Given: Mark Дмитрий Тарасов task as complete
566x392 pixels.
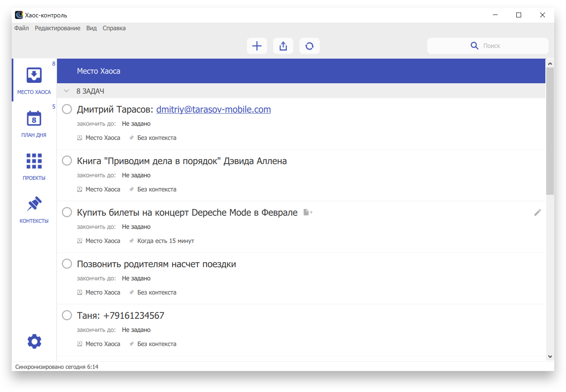Looking at the screenshot, I should coord(67,109).
